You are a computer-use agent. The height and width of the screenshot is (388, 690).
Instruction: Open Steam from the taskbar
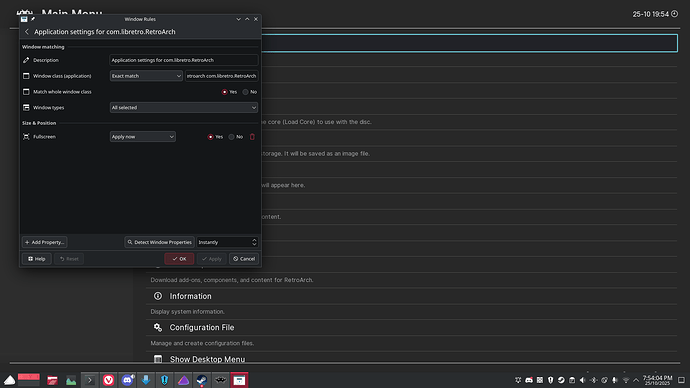tap(202, 380)
